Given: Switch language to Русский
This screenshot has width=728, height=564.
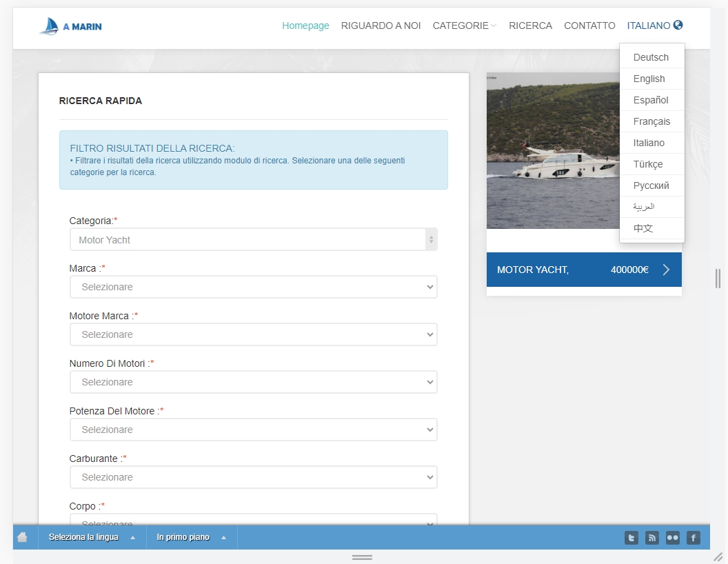Looking at the screenshot, I should 652,185.
